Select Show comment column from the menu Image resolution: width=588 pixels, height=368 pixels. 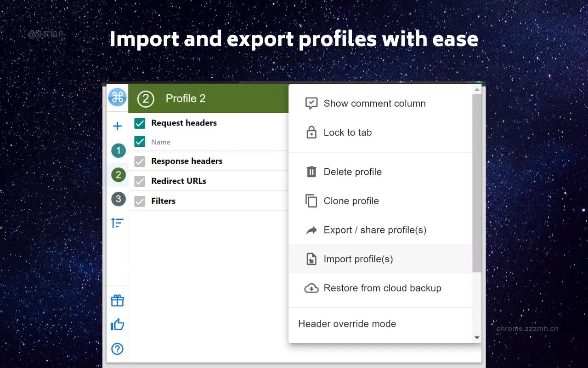374,103
